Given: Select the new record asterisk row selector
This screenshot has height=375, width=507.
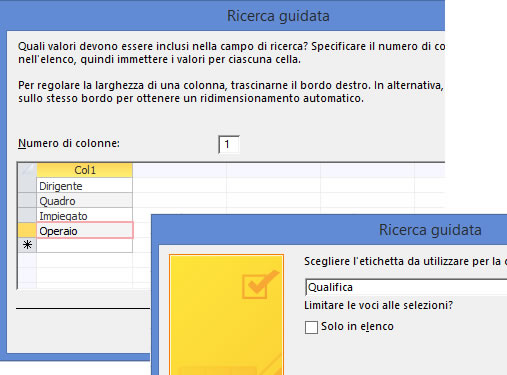Looking at the screenshot, I should click(27, 245).
